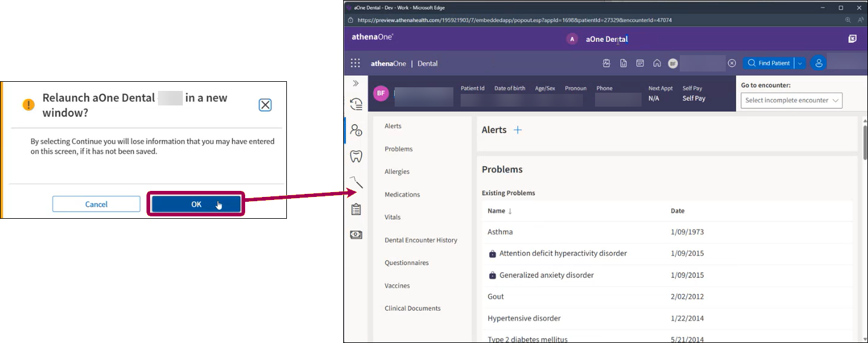Confirm OK in the relaunch dialog
The height and width of the screenshot is (343, 868).
(197, 204)
